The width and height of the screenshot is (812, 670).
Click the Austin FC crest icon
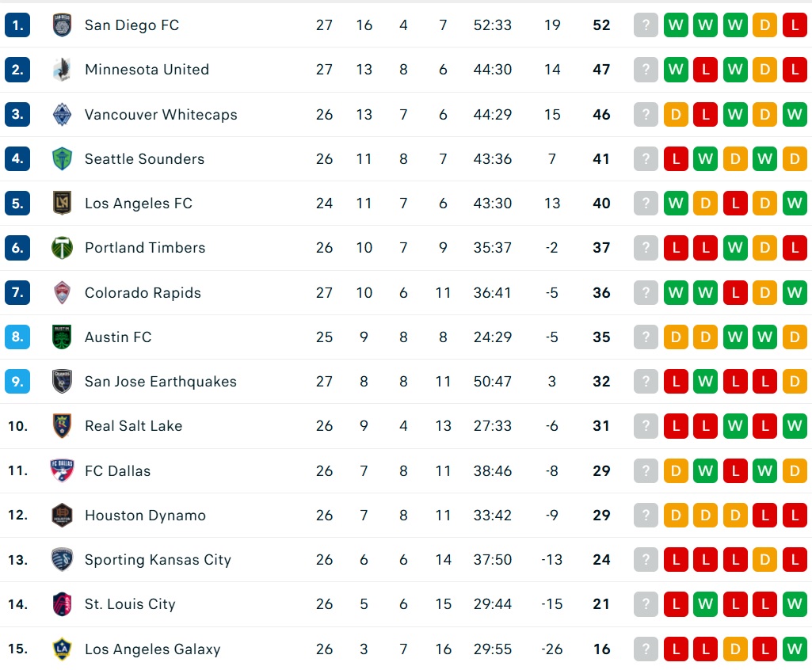(x=62, y=337)
